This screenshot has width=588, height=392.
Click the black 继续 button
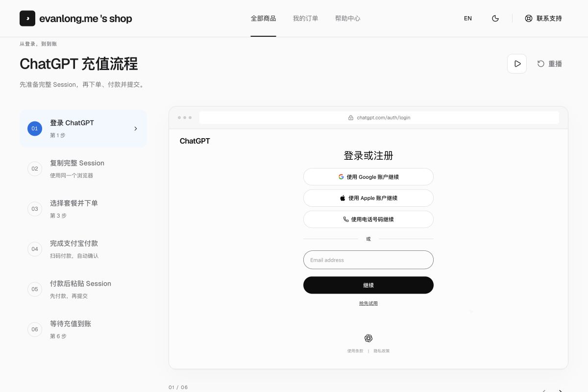click(368, 285)
